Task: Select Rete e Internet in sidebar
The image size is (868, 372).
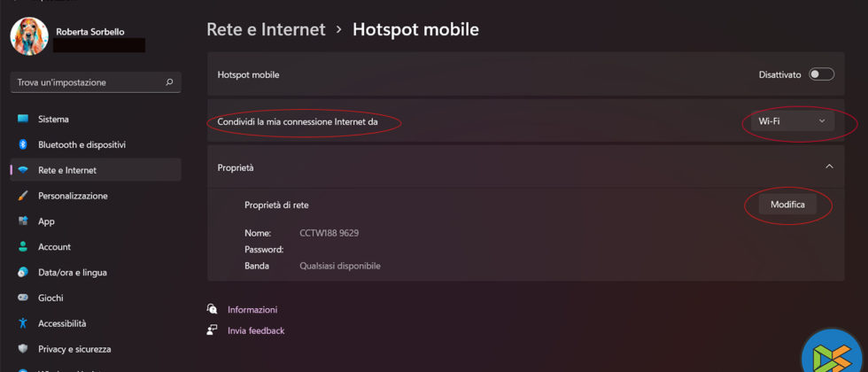Action: click(x=67, y=170)
